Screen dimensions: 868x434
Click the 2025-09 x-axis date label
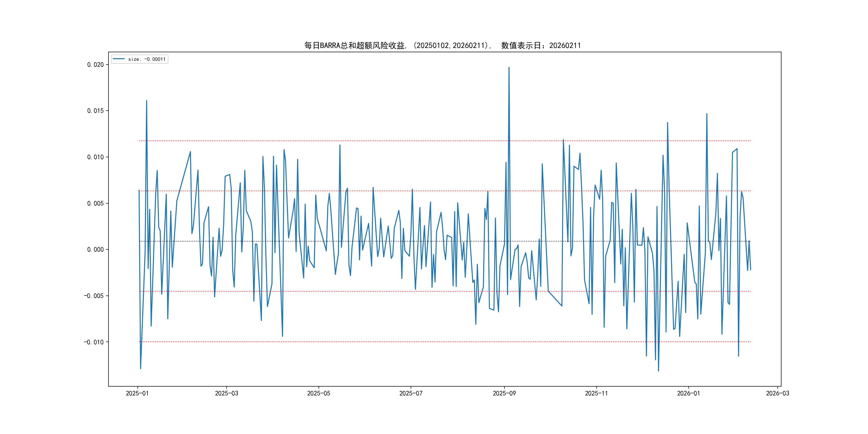coord(504,394)
